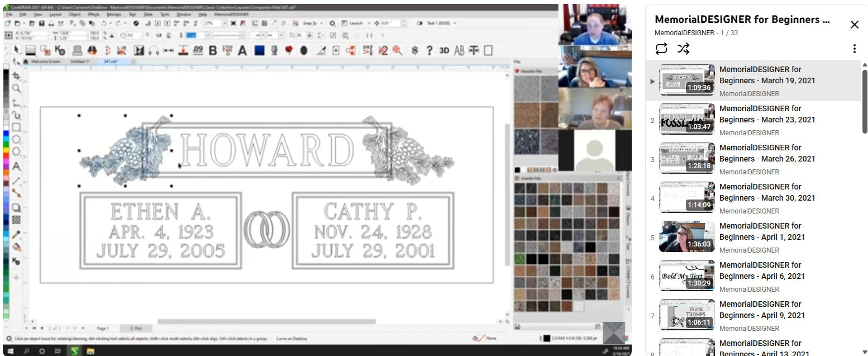The image size is (868, 356).
Task: Select the Zoom magnifier tool
Action: (x=16, y=88)
